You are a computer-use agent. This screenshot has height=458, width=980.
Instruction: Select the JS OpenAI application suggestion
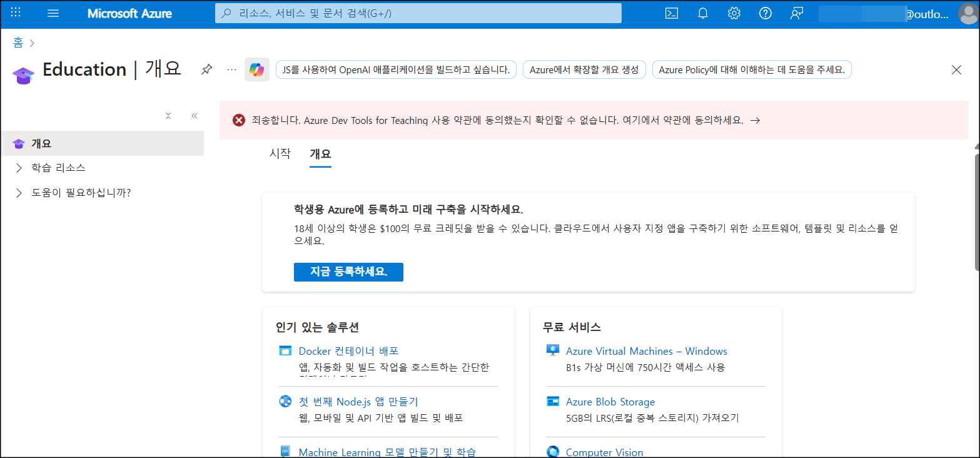(x=397, y=69)
